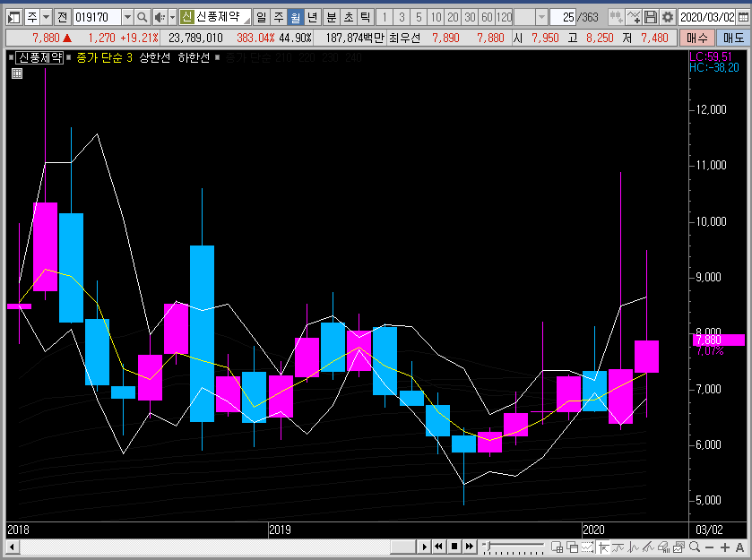
Task: Open the calendar picker icon
Action: [x=743, y=18]
